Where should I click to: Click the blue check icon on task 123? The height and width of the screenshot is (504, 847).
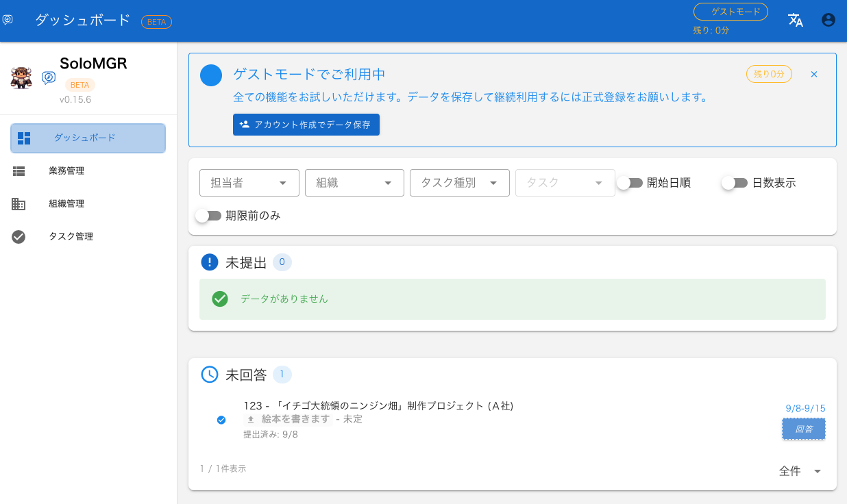pos(221,420)
